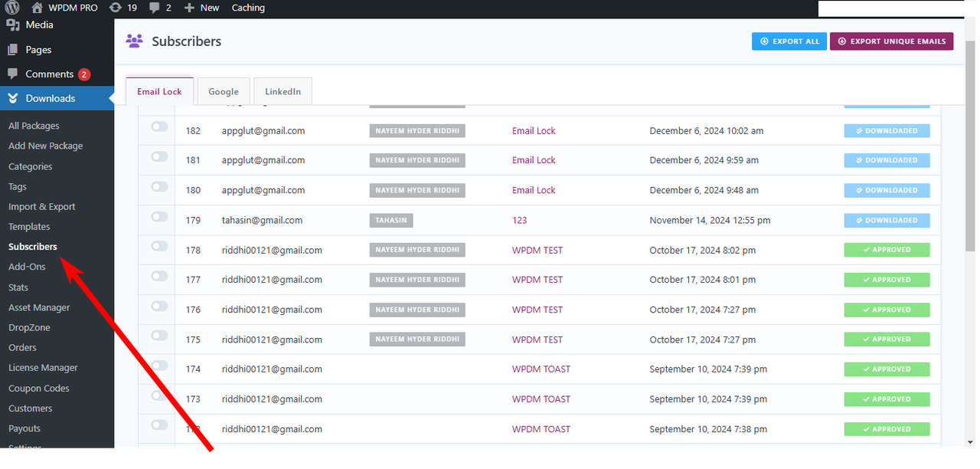The image size is (980, 469).
Task: Click the Pages sidebar icon
Action: (13, 50)
